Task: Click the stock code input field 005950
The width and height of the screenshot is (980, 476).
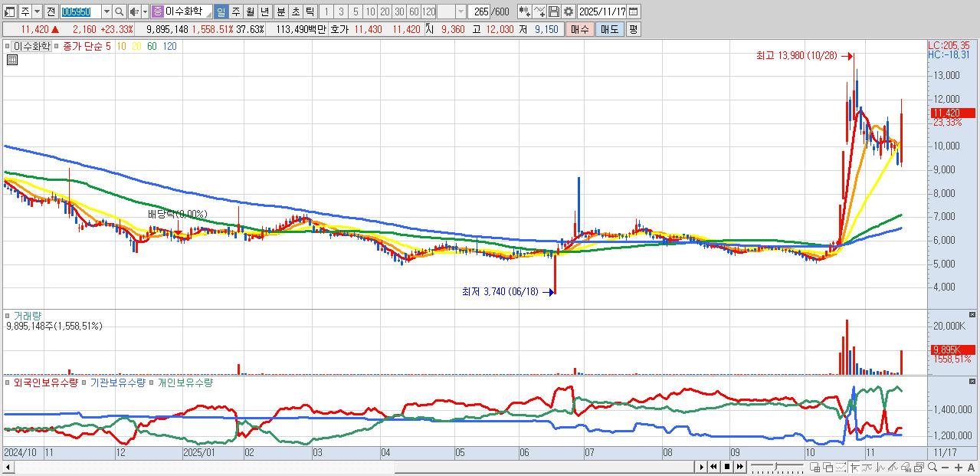Action: pos(80,11)
